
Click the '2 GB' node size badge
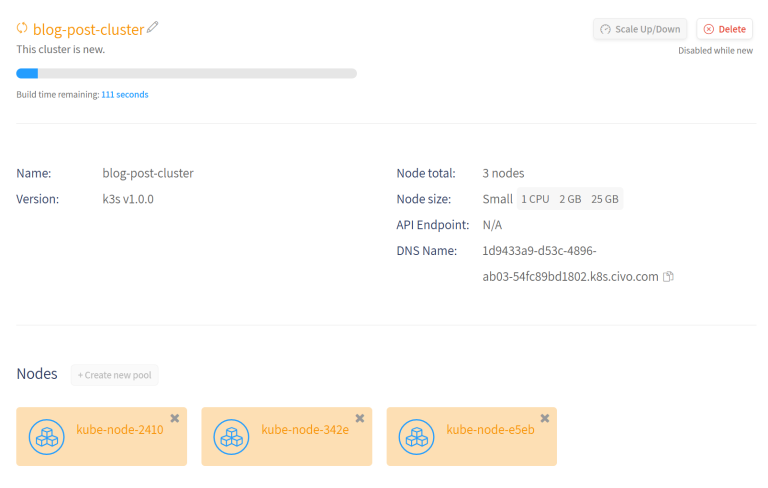[x=570, y=199]
